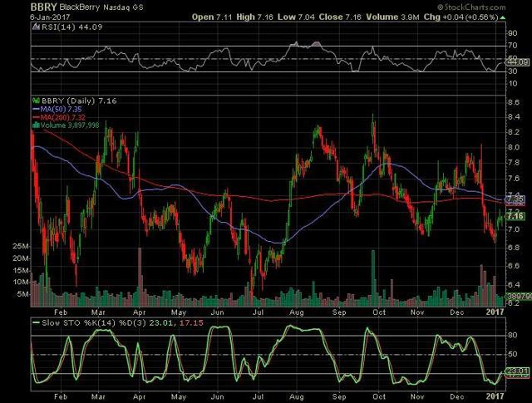Click Apr under the stochastic panel
The image size is (532, 403).
[x=140, y=396]
